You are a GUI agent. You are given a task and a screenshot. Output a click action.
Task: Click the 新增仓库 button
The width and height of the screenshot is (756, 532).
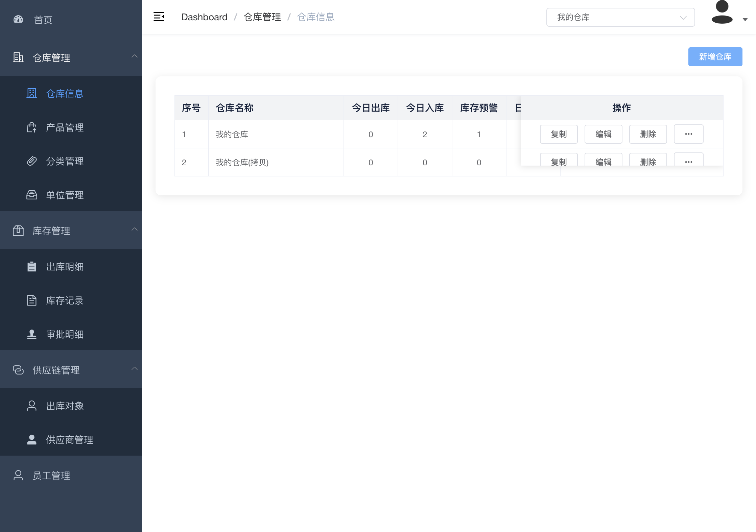[715, 57]
